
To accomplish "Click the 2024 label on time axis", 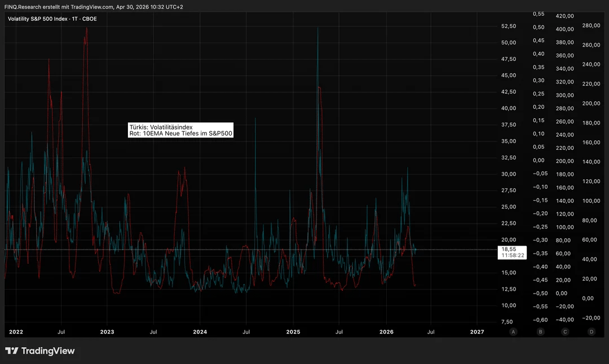I will coord(200,332).
